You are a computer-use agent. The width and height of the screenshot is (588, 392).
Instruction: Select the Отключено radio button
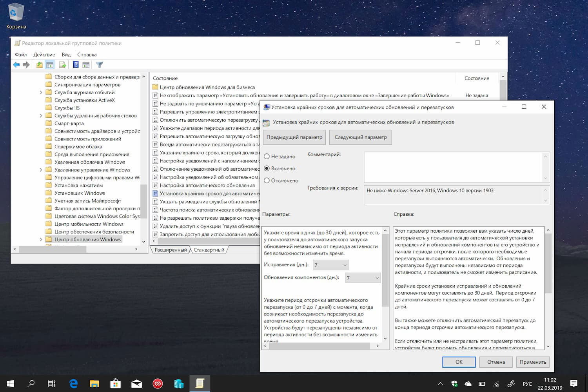tap(267, 181)
